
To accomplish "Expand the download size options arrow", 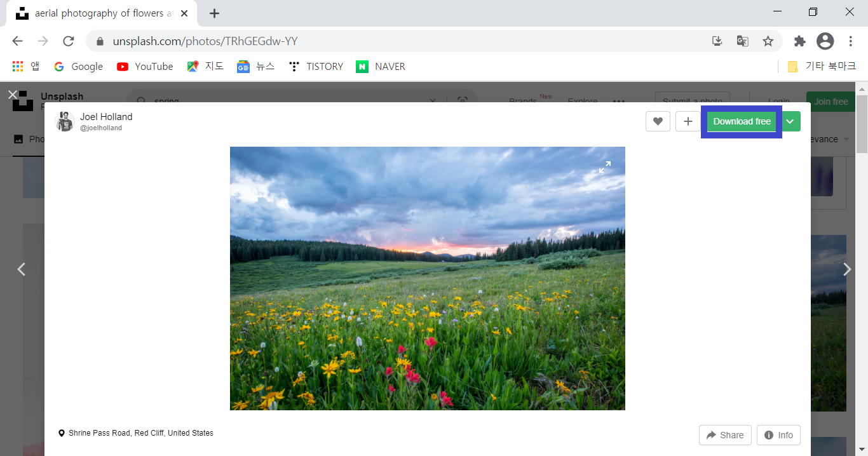I will click(790, 121).
